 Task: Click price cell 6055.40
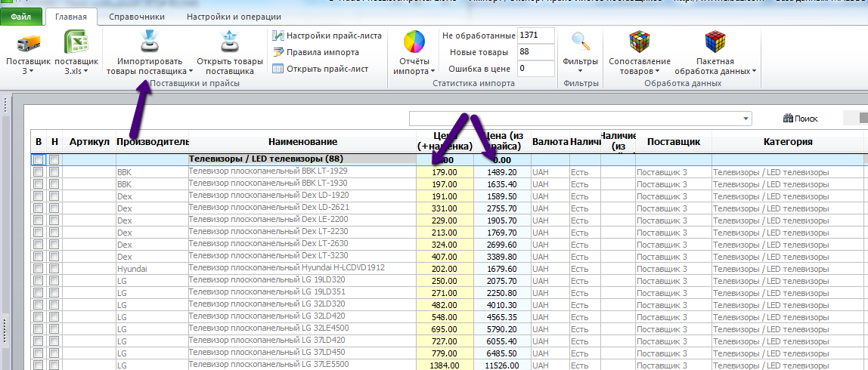tap(503, 341)
